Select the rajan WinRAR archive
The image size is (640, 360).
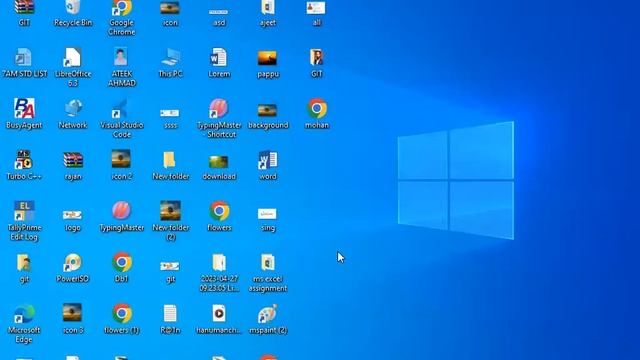[73, 166]
